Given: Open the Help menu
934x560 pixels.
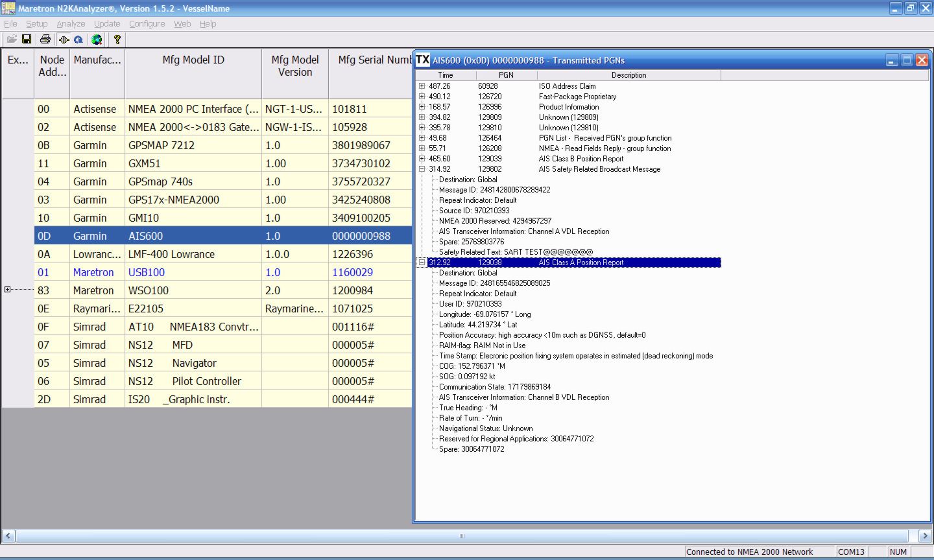Looking at the screenshot, I should (x=208, y=24).
